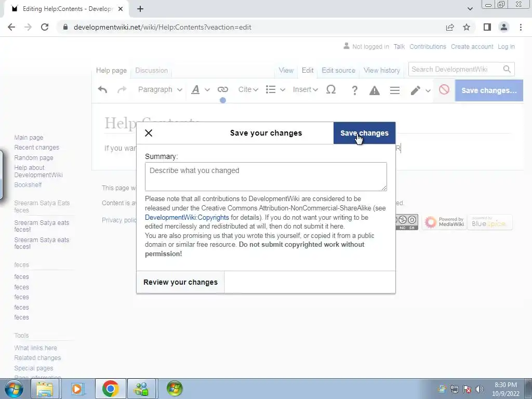Click the dialog's blue Save changes button
This screenshot has width=532, height=399.
click(x=364, y=133)
